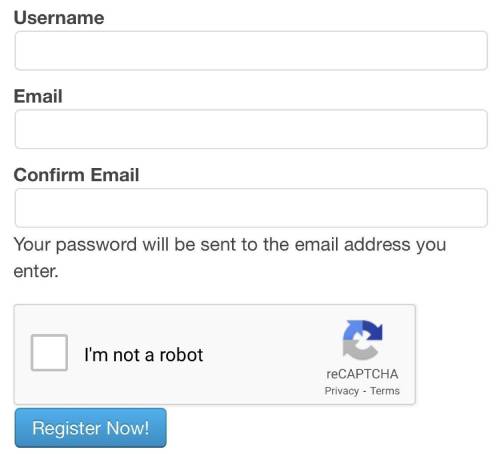Screen dimensions: 500x454
Task: Submit the form with Register Now!
Action: pos(91,428)
